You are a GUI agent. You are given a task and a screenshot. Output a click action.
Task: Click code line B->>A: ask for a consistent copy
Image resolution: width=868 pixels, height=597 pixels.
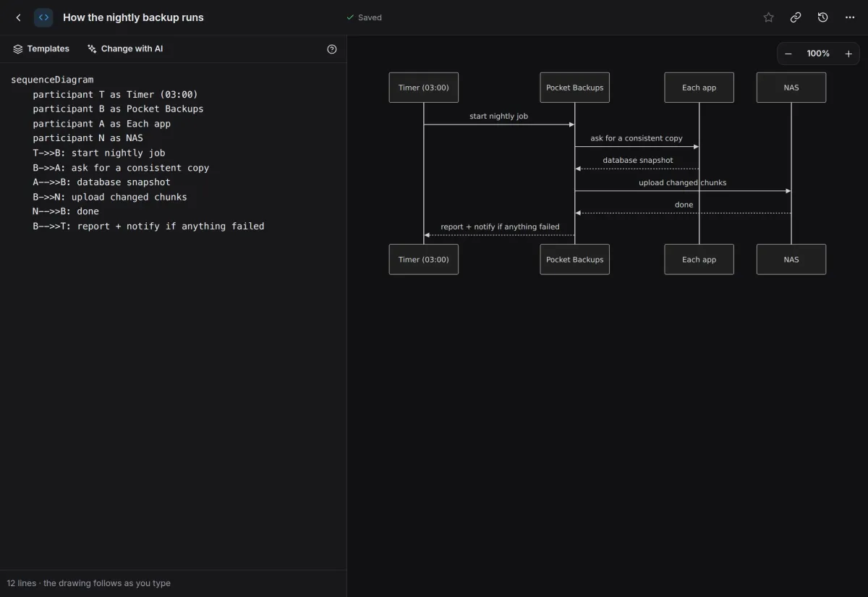point(121,168)
